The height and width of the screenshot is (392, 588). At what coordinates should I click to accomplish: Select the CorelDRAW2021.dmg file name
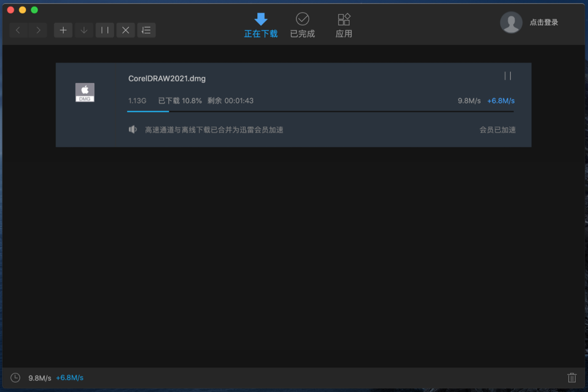point(167,78)
